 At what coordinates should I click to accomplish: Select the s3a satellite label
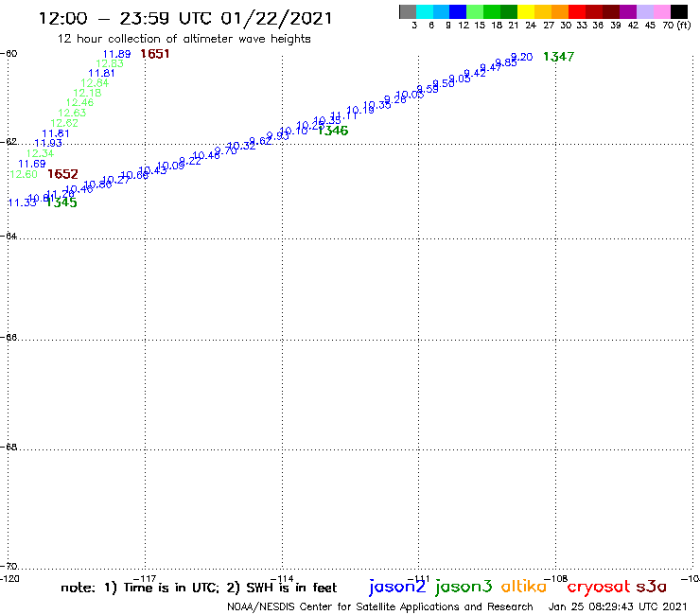tap(651, 587)
